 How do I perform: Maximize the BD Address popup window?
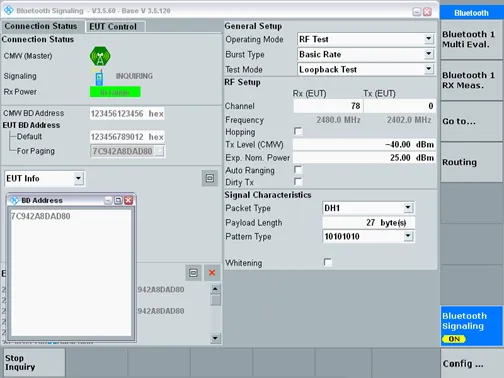click(x=118, y=200)
